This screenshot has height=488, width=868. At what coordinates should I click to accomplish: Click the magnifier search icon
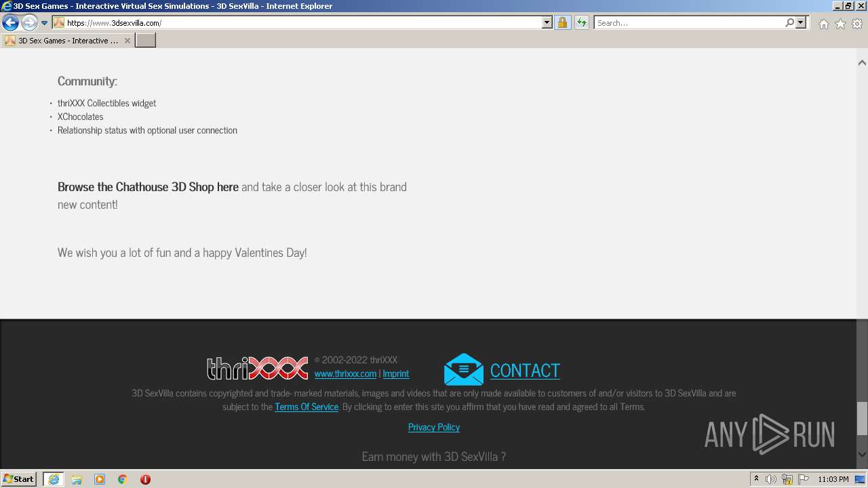click(789, 23)
